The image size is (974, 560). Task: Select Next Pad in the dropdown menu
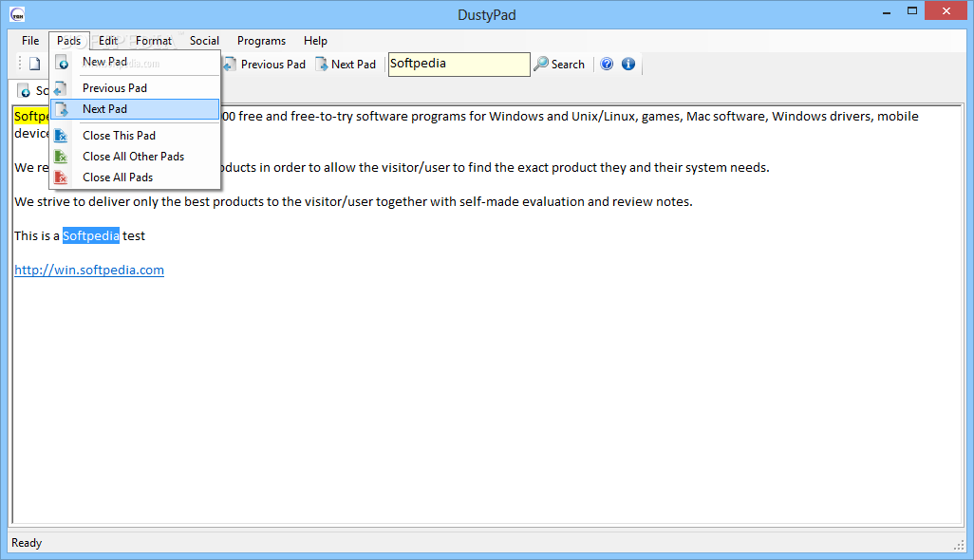pos(135,109)
